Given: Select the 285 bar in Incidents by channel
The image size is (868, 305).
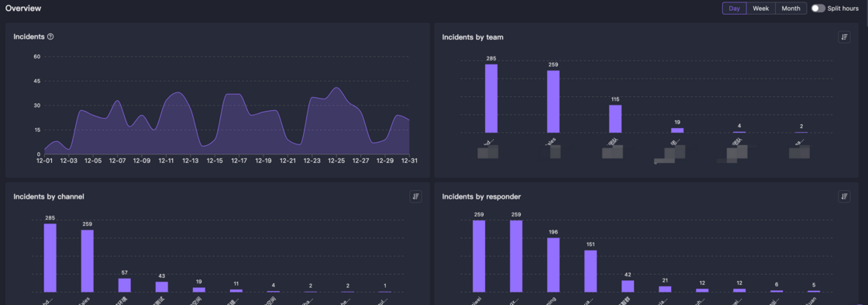Looking at the screenshot, I should point(50,258).
